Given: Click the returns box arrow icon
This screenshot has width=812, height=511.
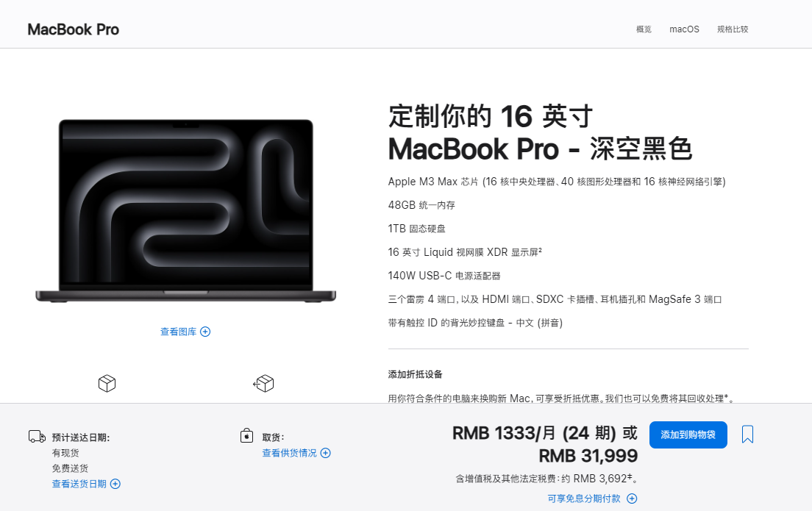Looking at the screenshot, I should point(263,384).
